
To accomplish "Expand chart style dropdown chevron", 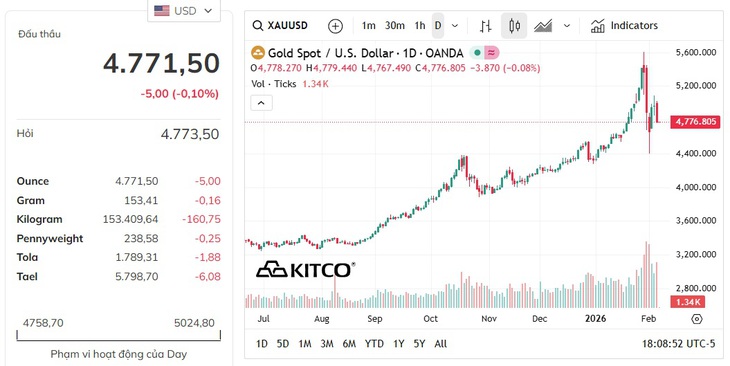I will point(567,26).
